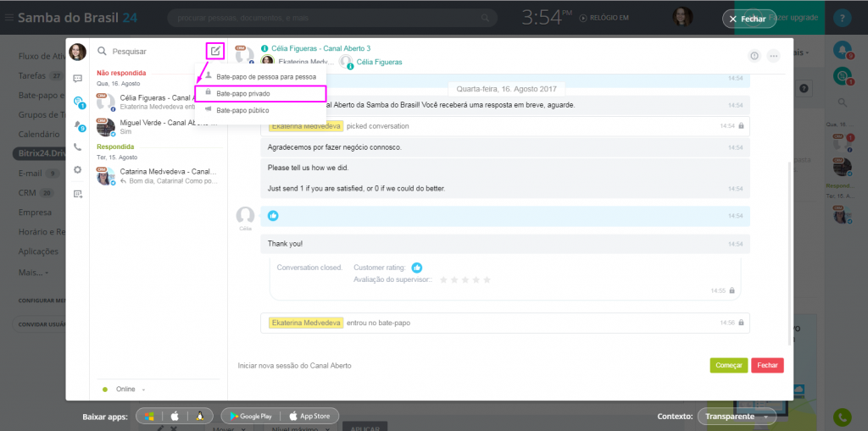Click the thumbs-up icon next to Customer rating
Viewport: 868px width, 431px height.
(x=417, y=268)
